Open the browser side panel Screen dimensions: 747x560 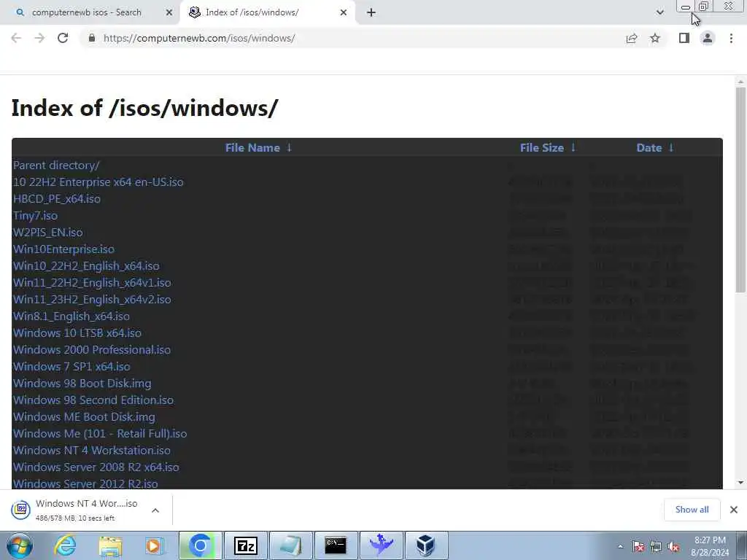point(684,38)
